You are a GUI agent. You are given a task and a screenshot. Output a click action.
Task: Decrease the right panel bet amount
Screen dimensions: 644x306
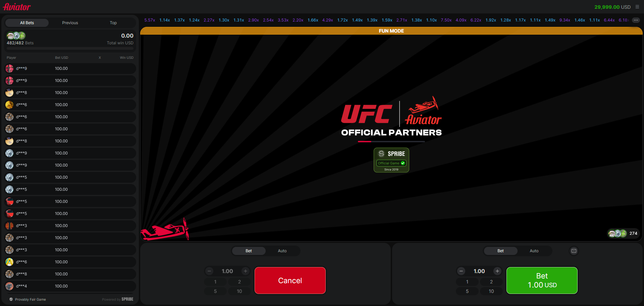click(461, 271)
